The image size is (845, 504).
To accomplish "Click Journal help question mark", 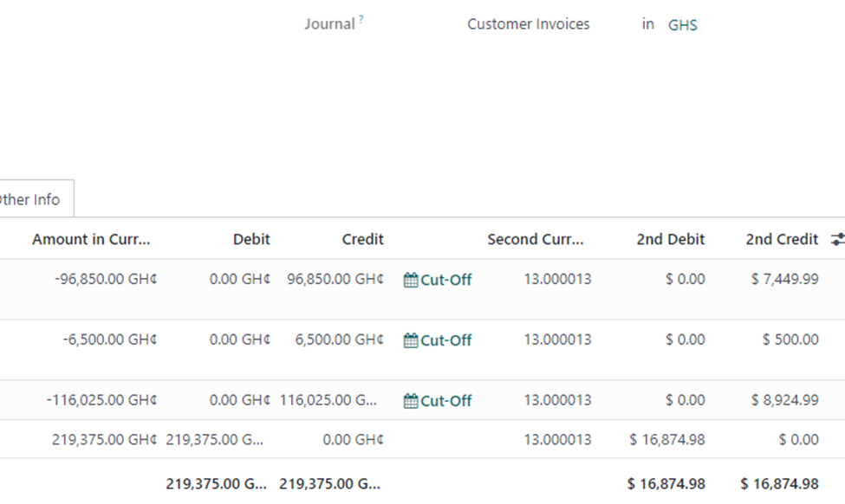I will tap(361, 19).
